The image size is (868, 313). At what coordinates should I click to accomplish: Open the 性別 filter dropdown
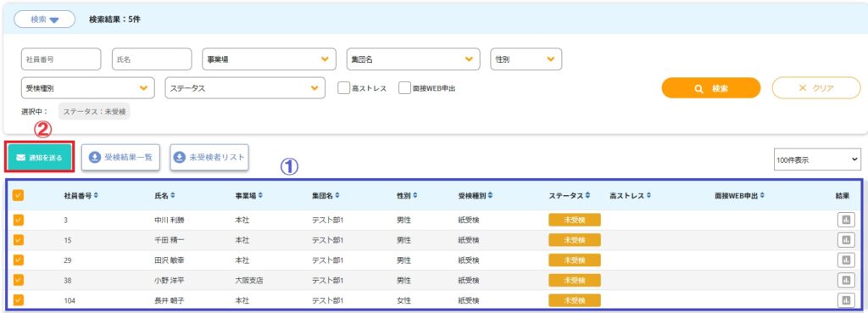tap(526, 59)
